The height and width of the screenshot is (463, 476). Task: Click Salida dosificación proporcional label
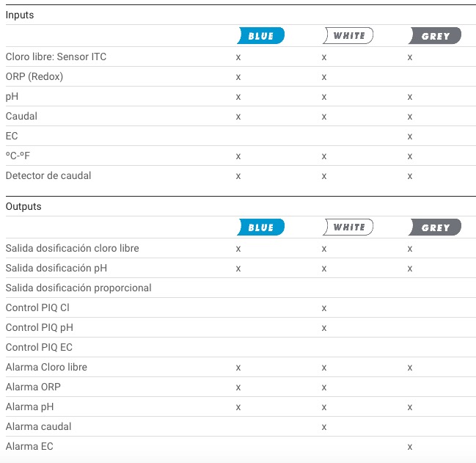(x=78, y=288)
